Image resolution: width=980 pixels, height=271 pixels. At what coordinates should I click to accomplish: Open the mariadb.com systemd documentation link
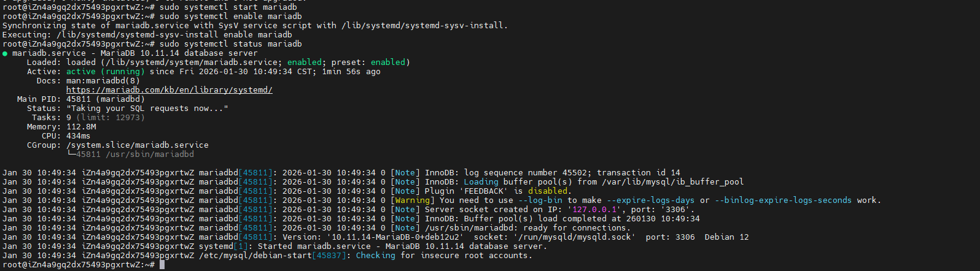pos(169,90)
